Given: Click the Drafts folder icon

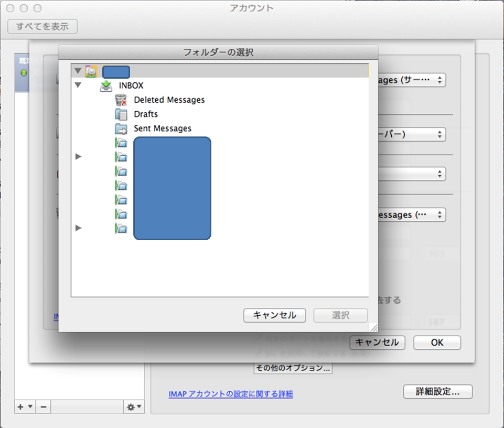Looking at the screenshot, I should coord(121,114).
